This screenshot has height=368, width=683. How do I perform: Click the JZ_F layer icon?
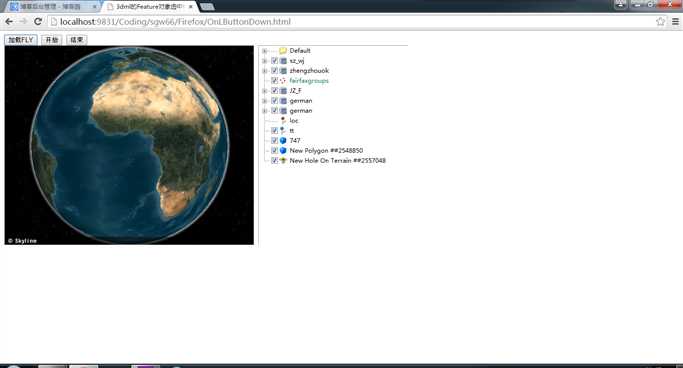[283, 91]
